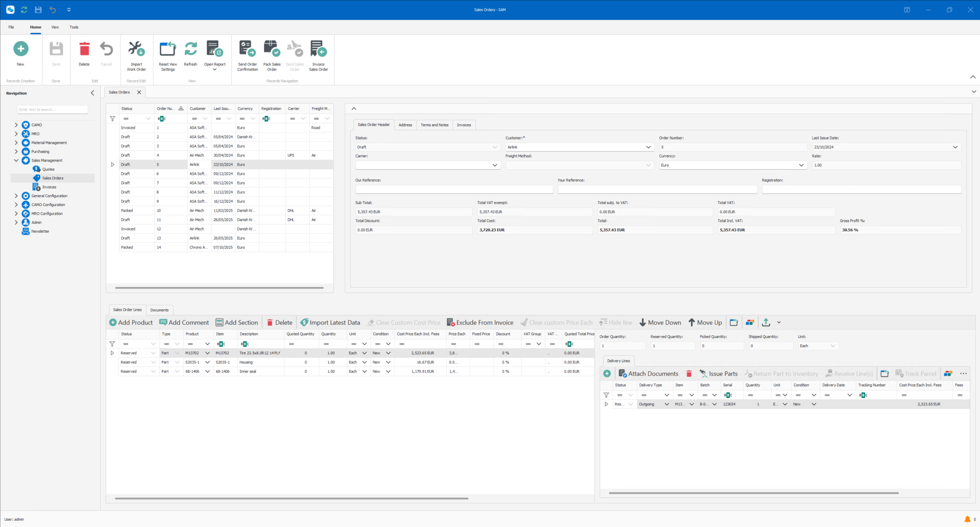Expand the Admin navigation node

16,222
